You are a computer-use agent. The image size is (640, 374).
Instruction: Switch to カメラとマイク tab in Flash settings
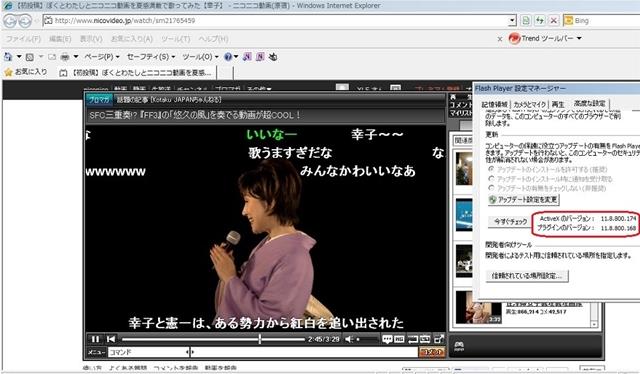pyautogui.click(x=529, y=105)
